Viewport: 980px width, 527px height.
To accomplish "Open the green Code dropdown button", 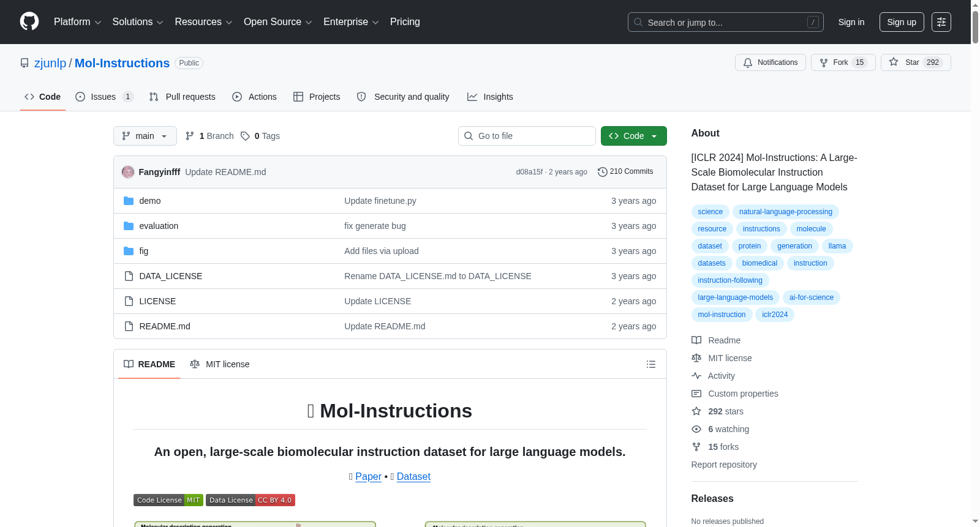I will [634, 136].
